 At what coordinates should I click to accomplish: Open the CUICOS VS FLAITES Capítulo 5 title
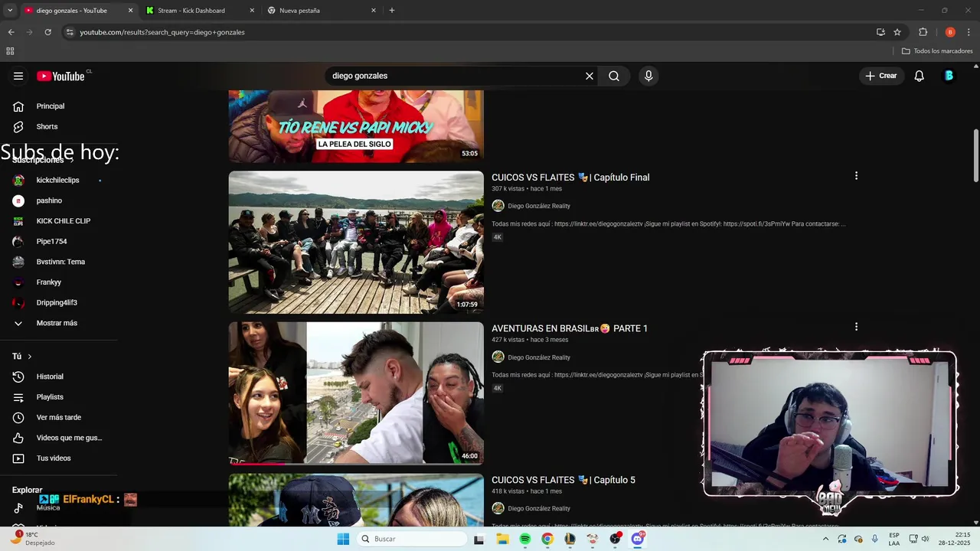563,480
